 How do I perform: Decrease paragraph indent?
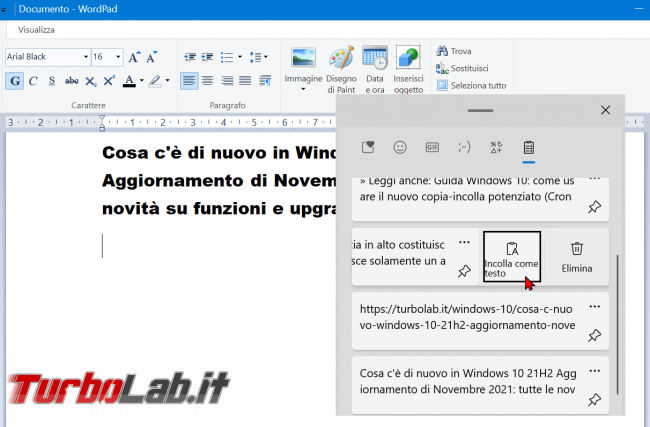click(x=190, y=57)
